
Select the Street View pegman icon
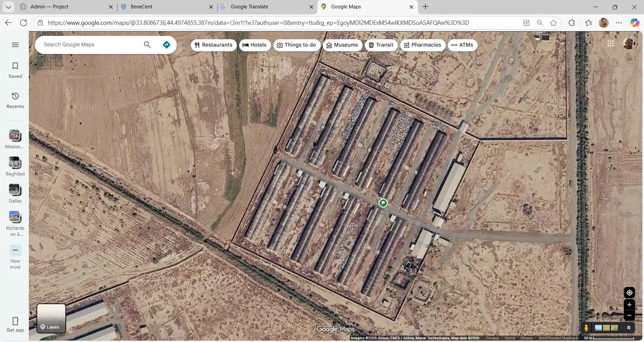point(586,328)
